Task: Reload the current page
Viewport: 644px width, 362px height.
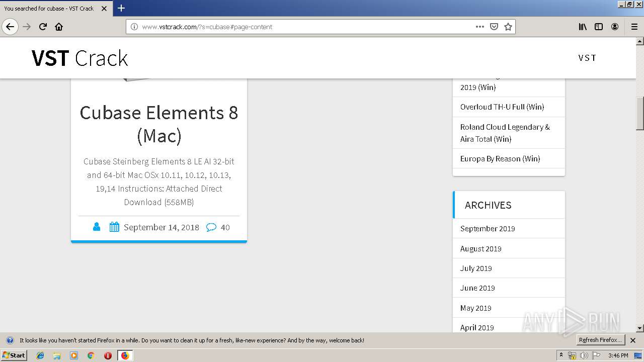Action: [x=43, y=27]
